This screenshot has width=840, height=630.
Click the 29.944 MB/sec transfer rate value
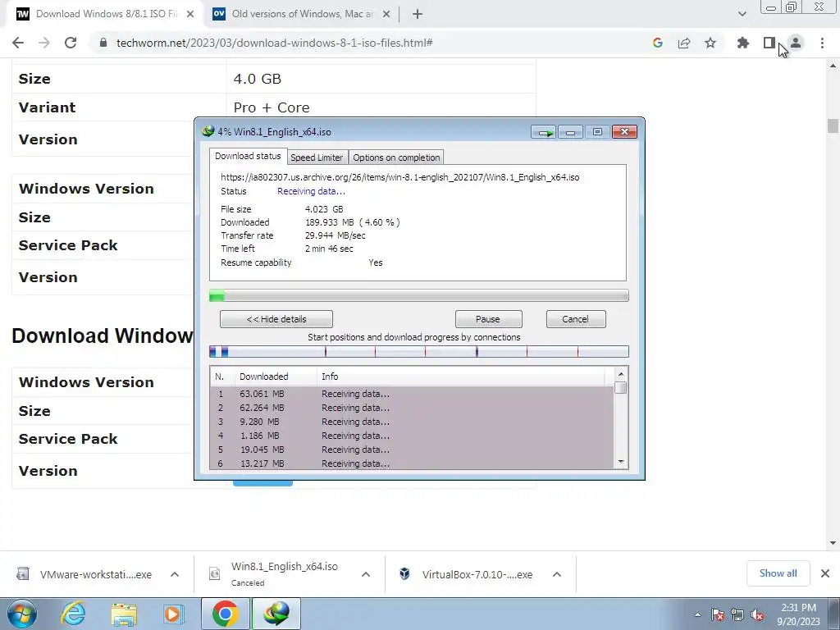(336, 235)
